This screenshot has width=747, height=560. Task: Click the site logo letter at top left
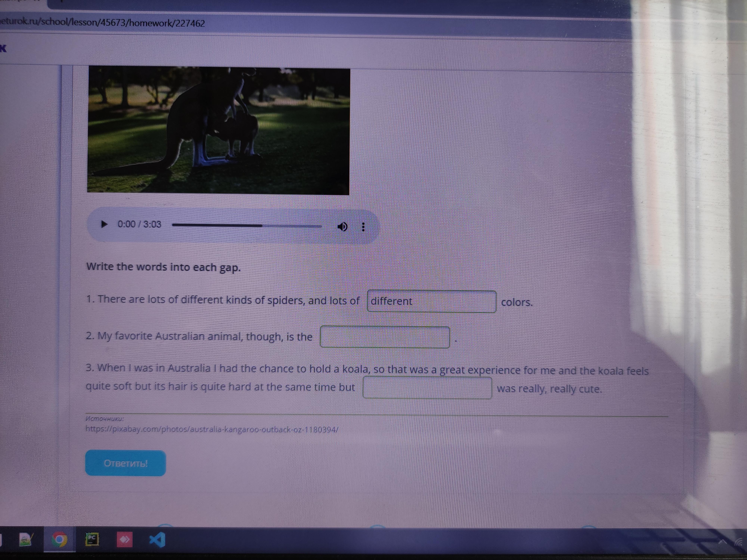(x=3, y=49)
